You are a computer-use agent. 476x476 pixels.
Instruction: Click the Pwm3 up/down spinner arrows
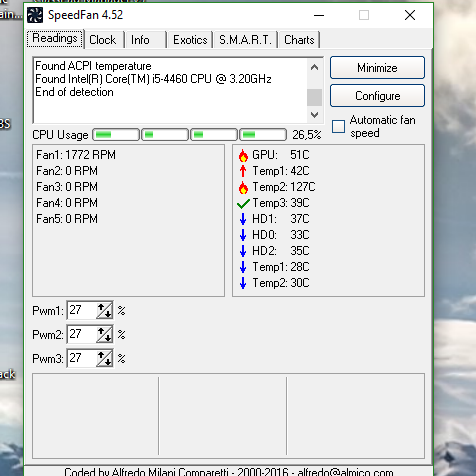(104, 359)
